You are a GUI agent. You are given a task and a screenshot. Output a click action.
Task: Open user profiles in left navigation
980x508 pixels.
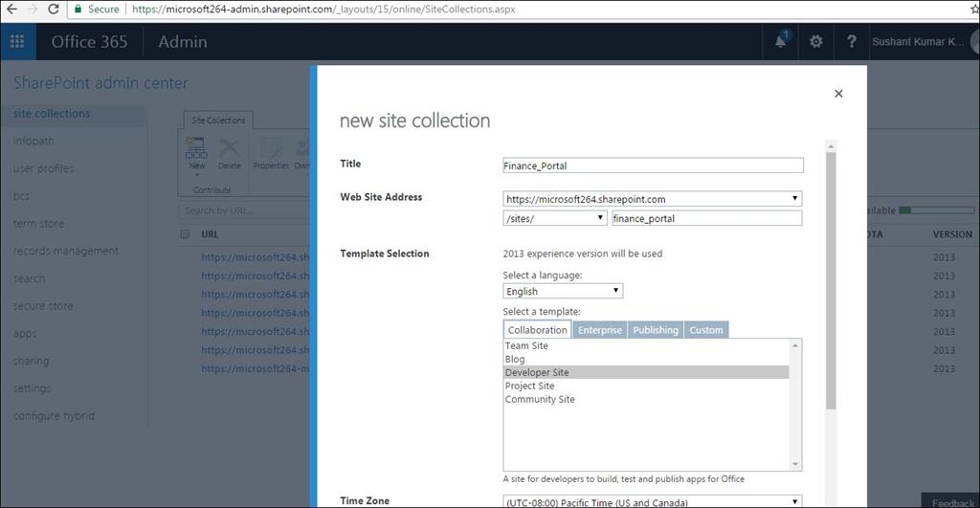(x=43, y=168)
